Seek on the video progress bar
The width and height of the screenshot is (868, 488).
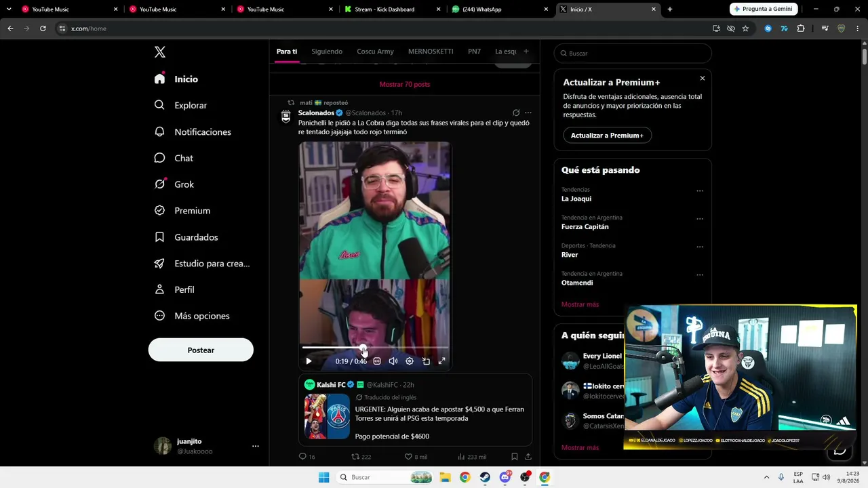click(375, 348)
